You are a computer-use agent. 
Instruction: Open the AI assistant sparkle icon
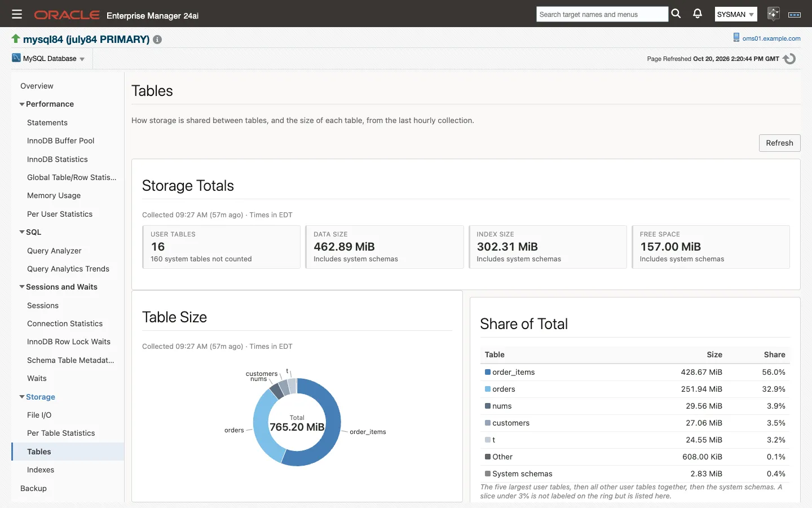(773, 14)
